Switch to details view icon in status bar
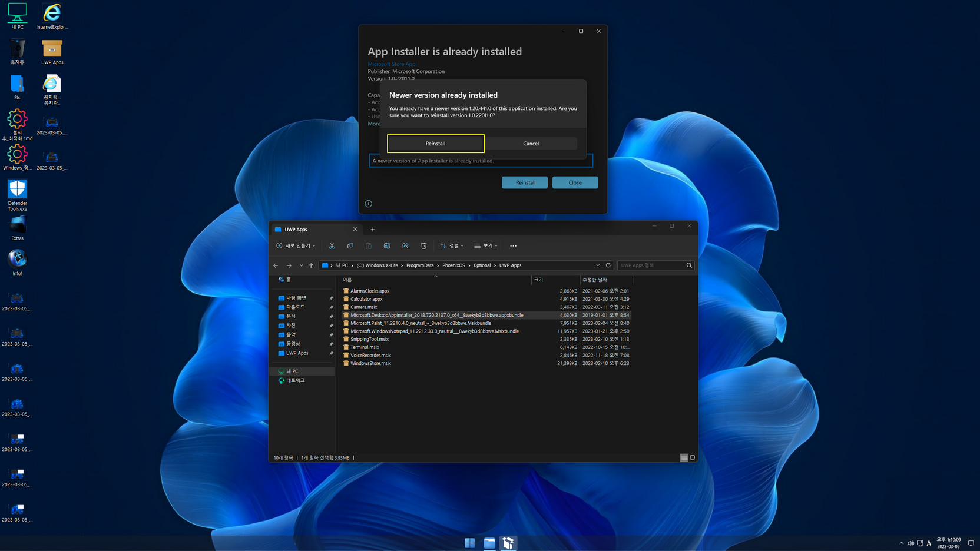 [684, 457]
